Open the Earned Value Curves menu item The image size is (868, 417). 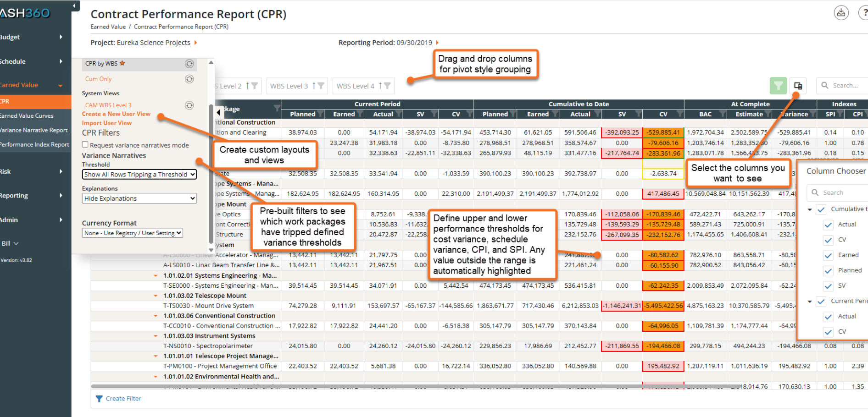click(27, 116)
